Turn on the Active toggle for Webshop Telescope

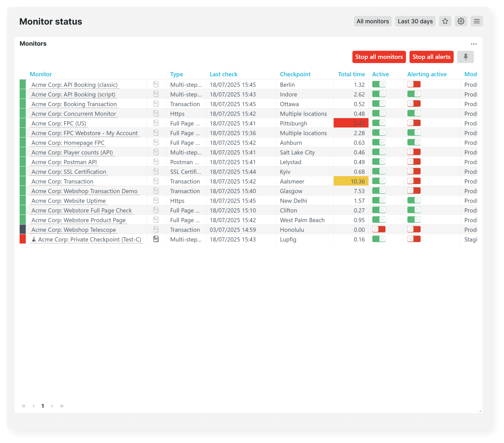378,229
